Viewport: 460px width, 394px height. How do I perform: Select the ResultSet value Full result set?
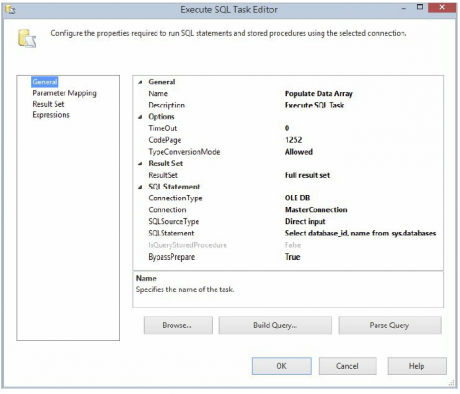pyautogui.click(x=307, y=175)
